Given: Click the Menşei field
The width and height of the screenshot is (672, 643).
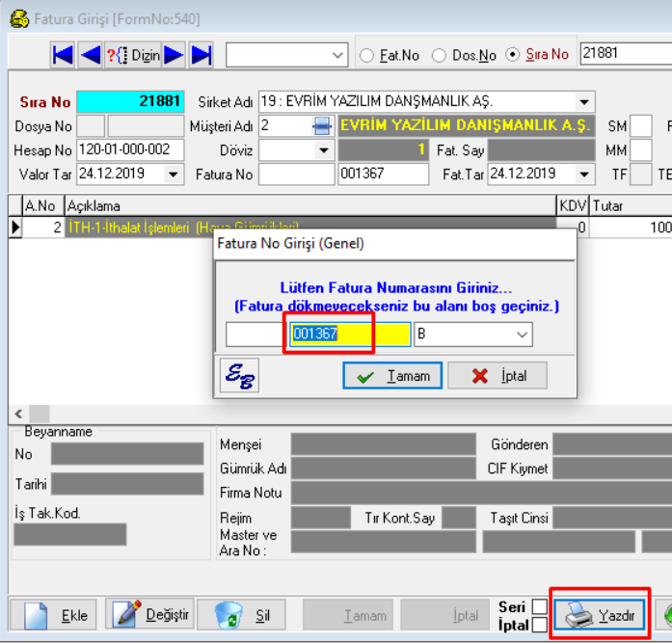Looking at the screenshot, I should tap(384, 444).
